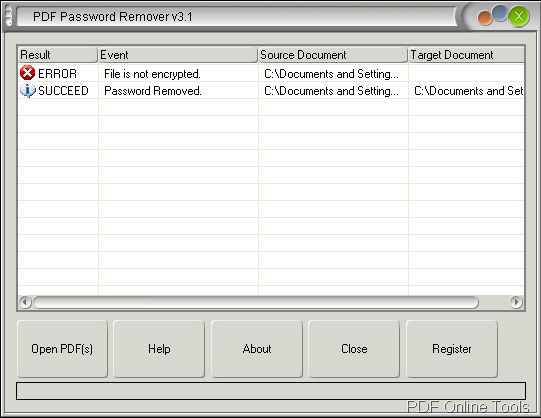541x418 pixels.
Task: Sort by Result column header
Action: point(57,55)
